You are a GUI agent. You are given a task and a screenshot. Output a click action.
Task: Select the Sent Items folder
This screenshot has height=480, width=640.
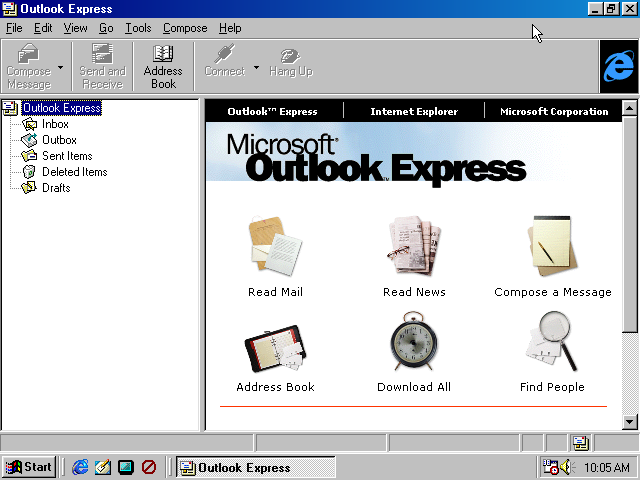[67, 156]
